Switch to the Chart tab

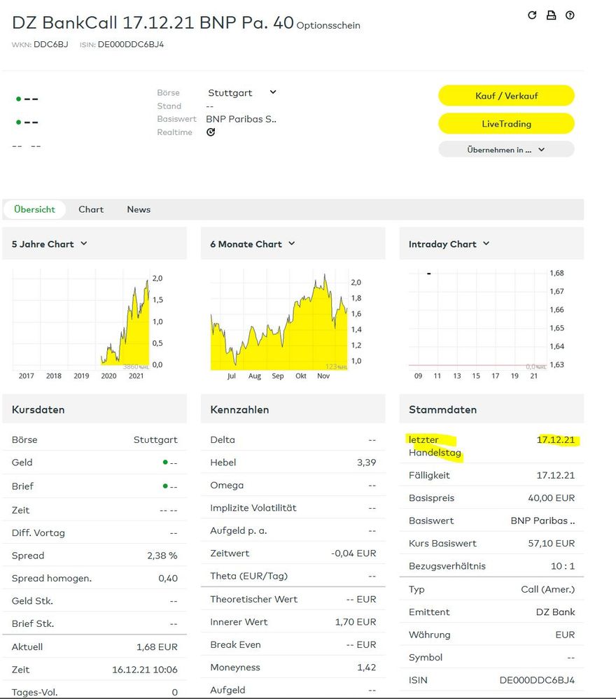(91, 209)
